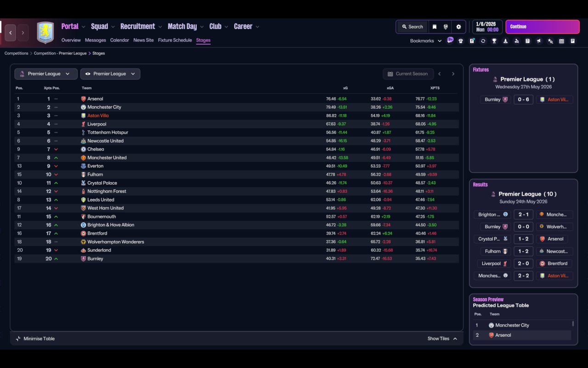The image size is (588, 368).
Task: Click the globe world icon in top bar
Action: tap(446, 27)
